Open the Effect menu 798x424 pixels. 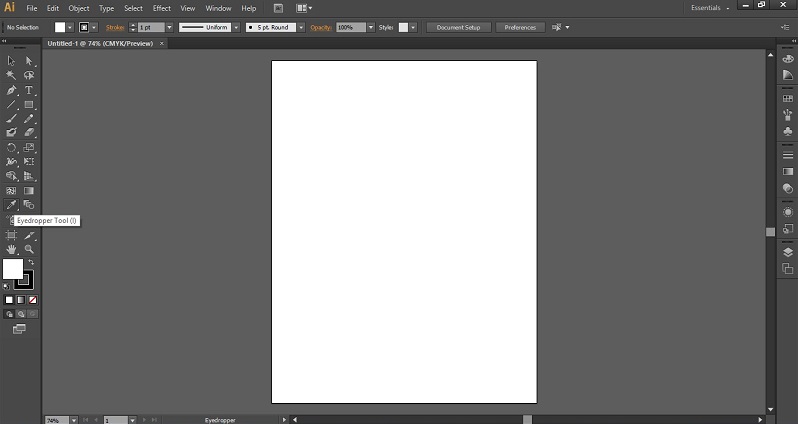point(161,8)
